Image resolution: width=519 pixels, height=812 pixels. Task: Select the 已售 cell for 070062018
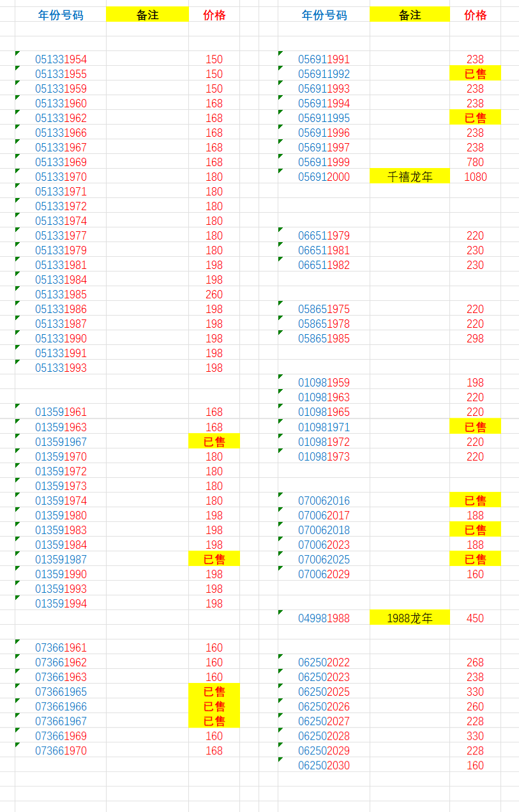coord(475,530)
